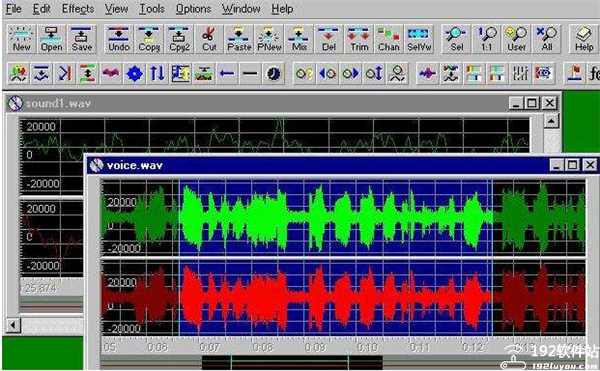Trim audio with the Trim icon
The image size is (600, 371).
pyautogui.click(x=359, y=39)
